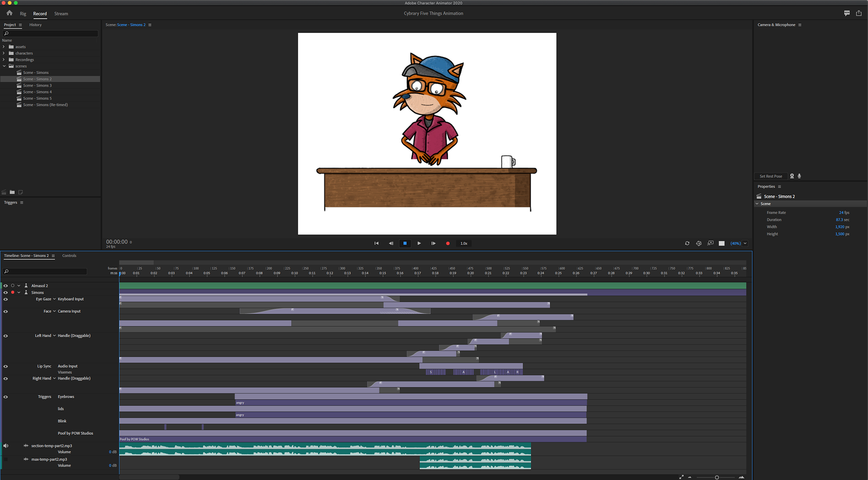Step back one frame
The height and width of the screenshot is (480, 868).
click(x=391, y=243)
